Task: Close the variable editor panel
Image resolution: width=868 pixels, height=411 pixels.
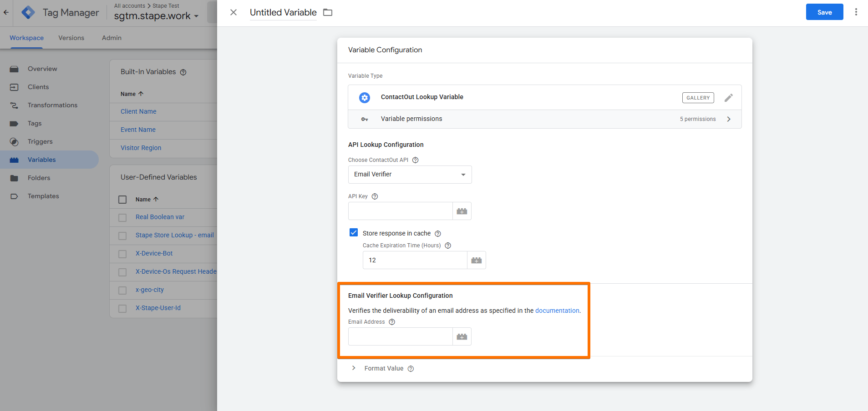Action: [x=233, y=12]
